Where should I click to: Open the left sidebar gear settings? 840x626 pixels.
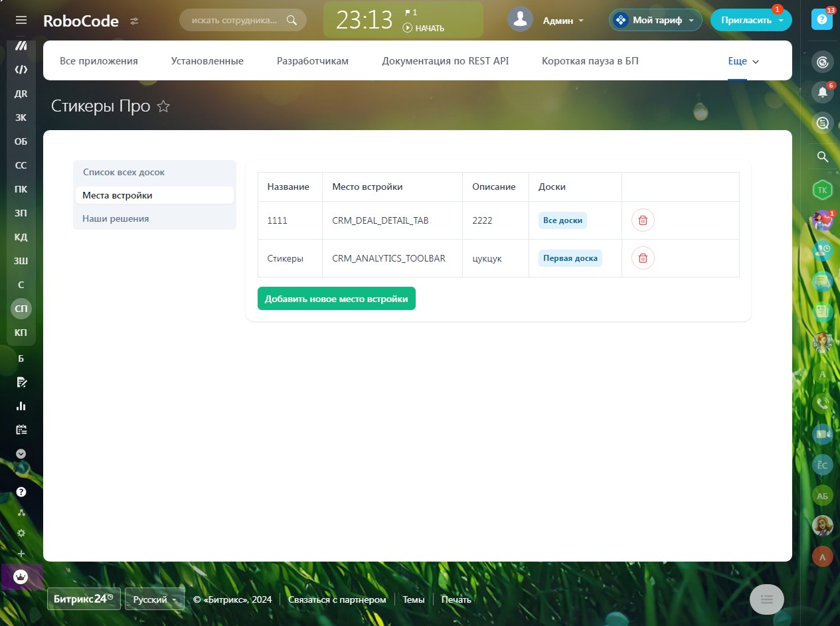pyautogui.click(x=21, y=533)
